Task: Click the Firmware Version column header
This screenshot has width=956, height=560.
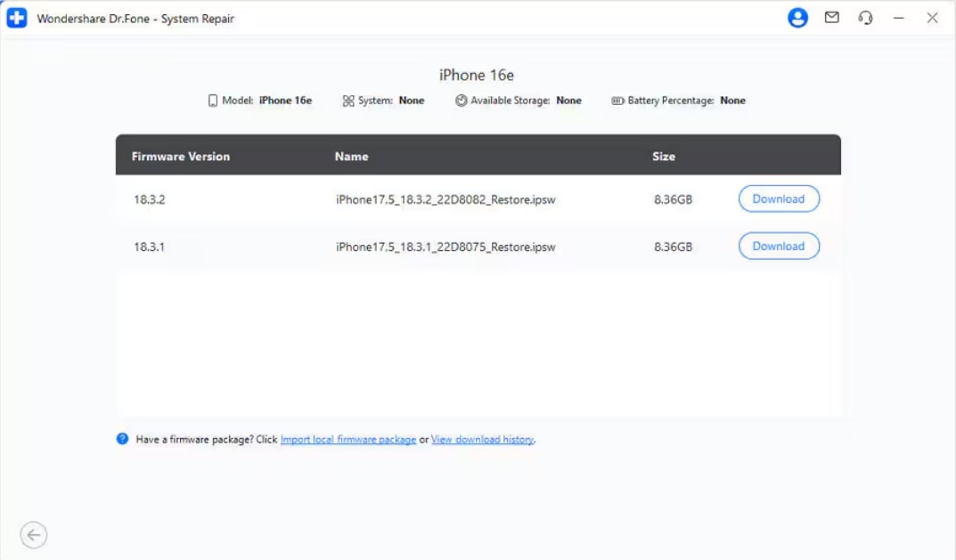Action: click(x=181, y=157)
